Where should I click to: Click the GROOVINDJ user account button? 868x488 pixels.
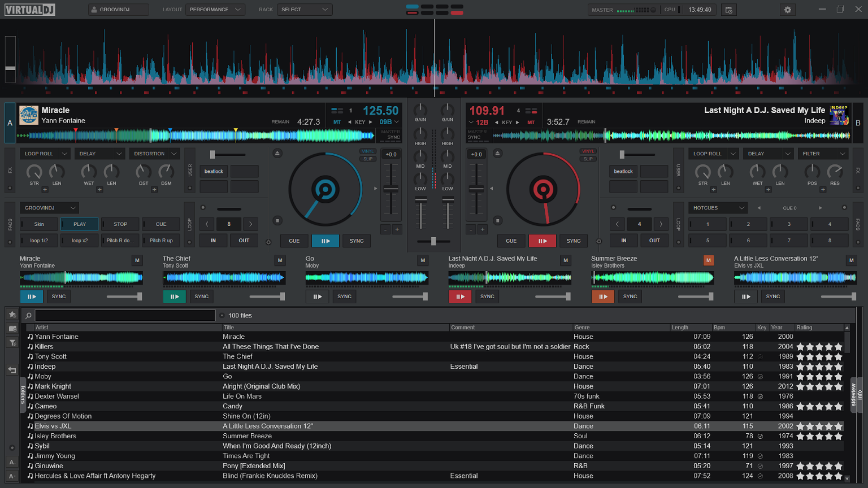coord(119,10)
